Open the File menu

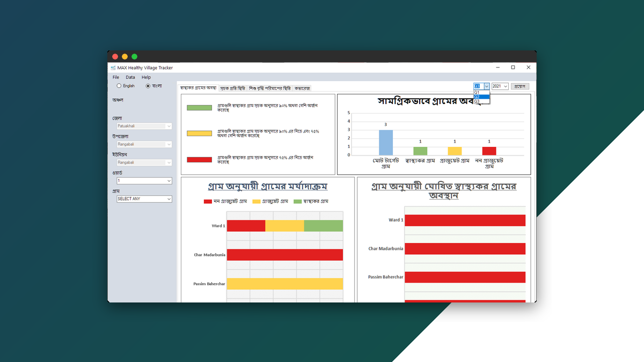115,77
